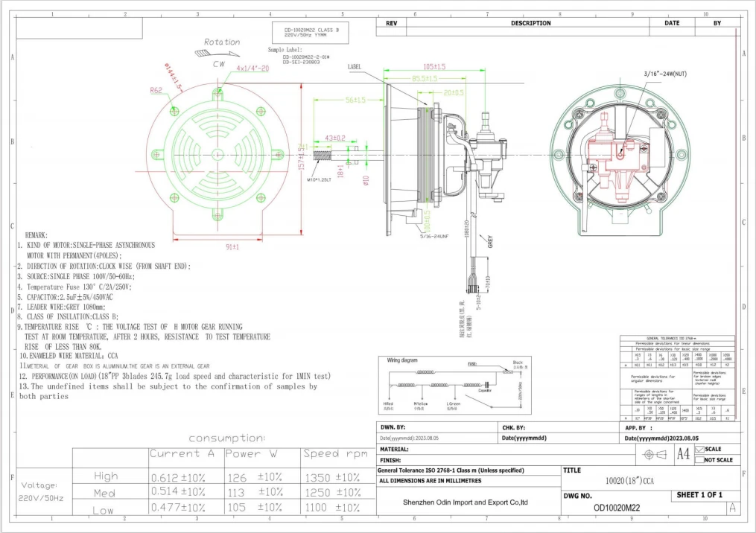Viewport: 756px width, 533px height.
Task: Click the 'A4' sheet size cell
Action: tap(683, 454)
